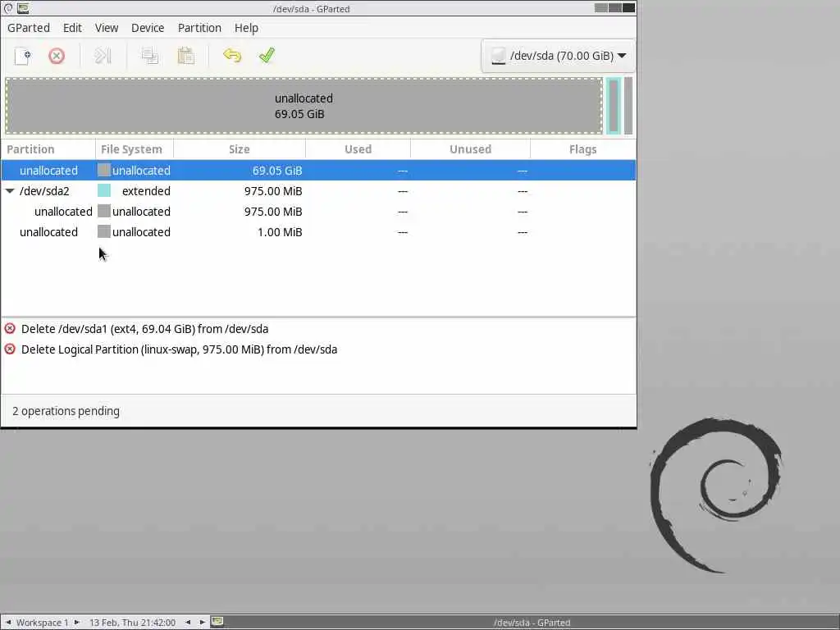840x630 pixels.
Task: Click the right arrow after the clock
Action: click(x=202, y=622)
